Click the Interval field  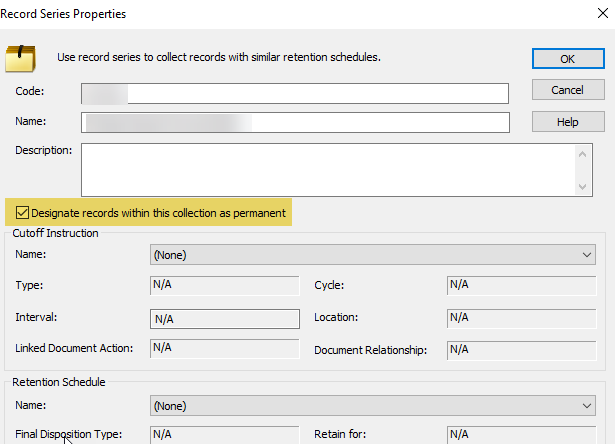[x=224, y=318]
